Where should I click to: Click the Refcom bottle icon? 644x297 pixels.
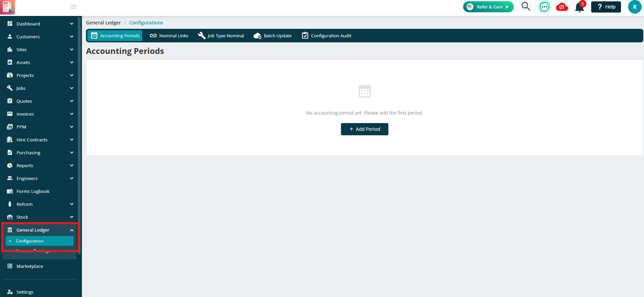click(x=10, y=204)
